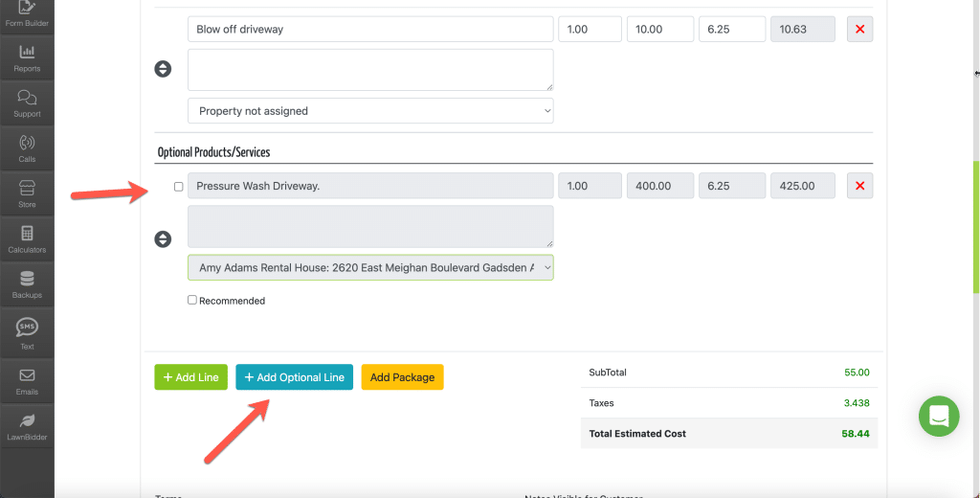Click the Pressure Wash Driveway name field
980x498 pixels.
pos(370,186)
